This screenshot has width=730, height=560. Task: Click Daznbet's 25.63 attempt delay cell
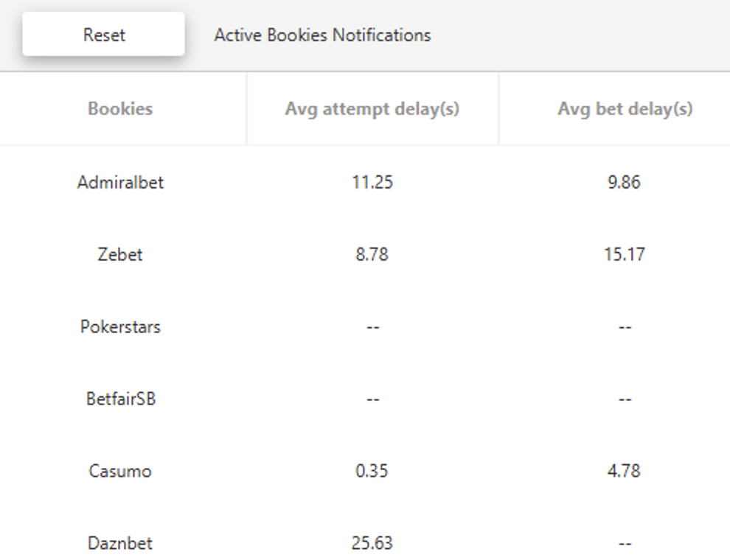(372, 543)
